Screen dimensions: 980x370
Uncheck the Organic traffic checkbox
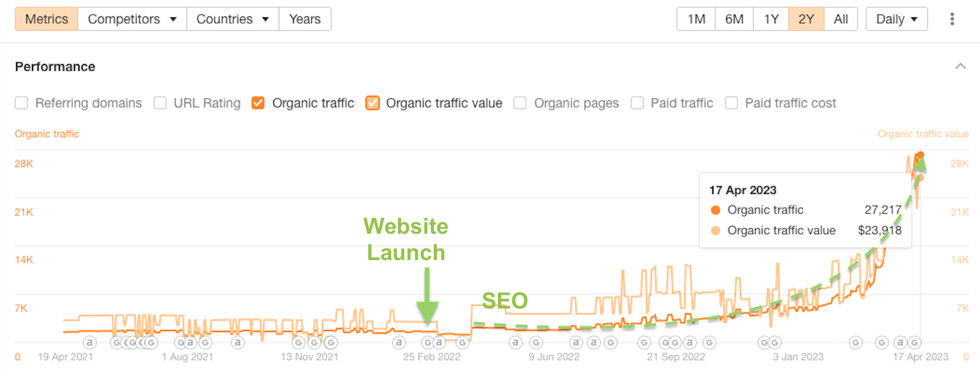tap(258, 103)
